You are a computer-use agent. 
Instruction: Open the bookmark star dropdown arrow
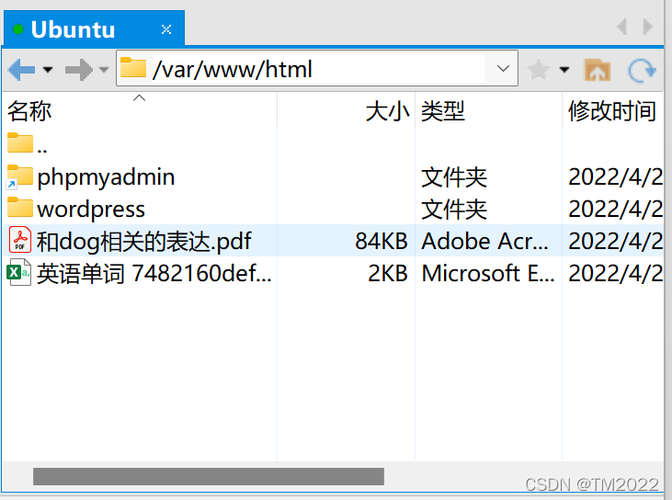click(564, 69)
